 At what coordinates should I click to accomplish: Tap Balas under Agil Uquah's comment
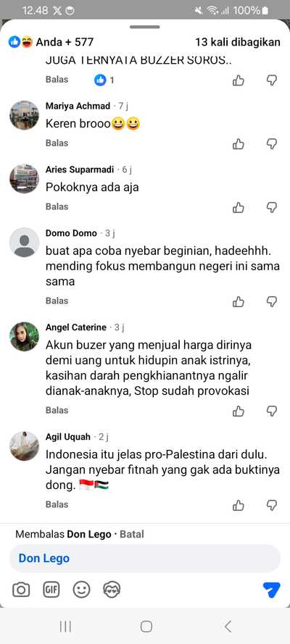pyautogui.click(x=57, y=504)
